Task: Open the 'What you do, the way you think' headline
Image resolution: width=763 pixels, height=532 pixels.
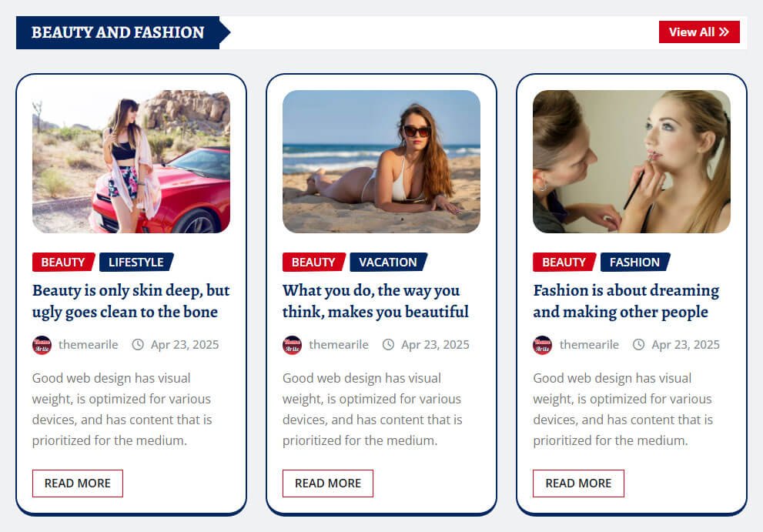Action: tap(376, 301)
